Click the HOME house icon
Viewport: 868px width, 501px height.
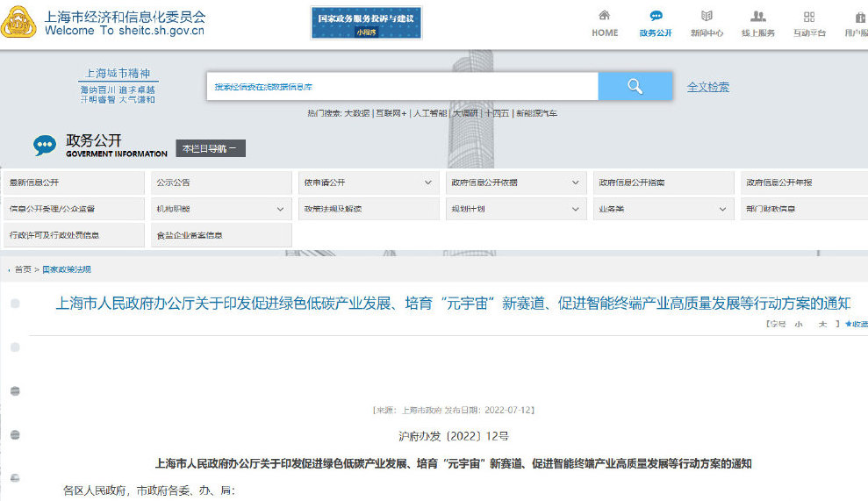click(x=604, y=16)
